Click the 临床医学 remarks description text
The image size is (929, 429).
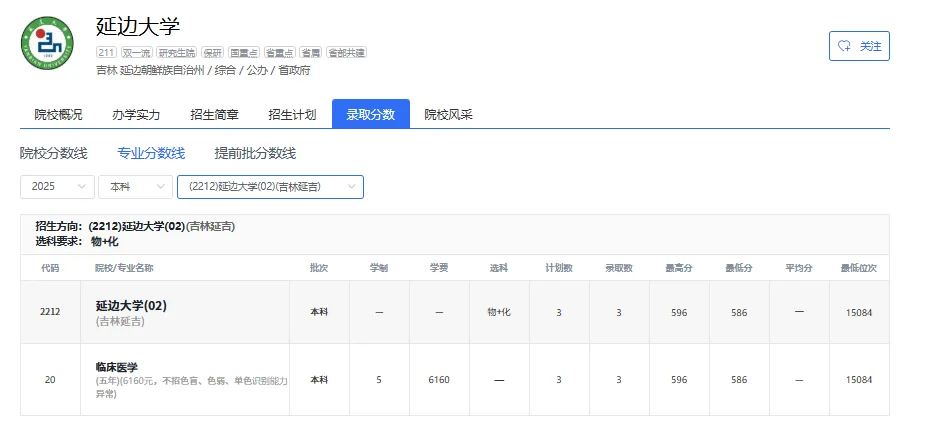pyautogui.click(x=191, y=387)
